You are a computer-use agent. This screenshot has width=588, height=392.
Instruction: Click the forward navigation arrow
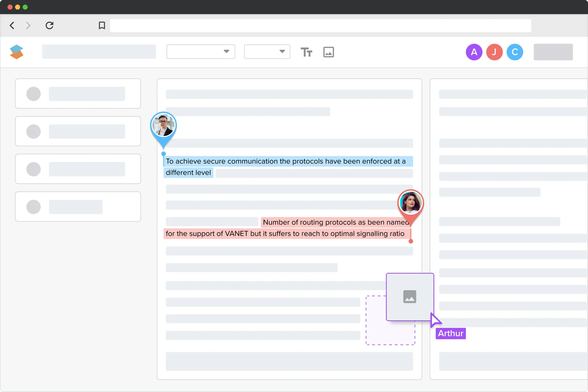coord(28,25)
